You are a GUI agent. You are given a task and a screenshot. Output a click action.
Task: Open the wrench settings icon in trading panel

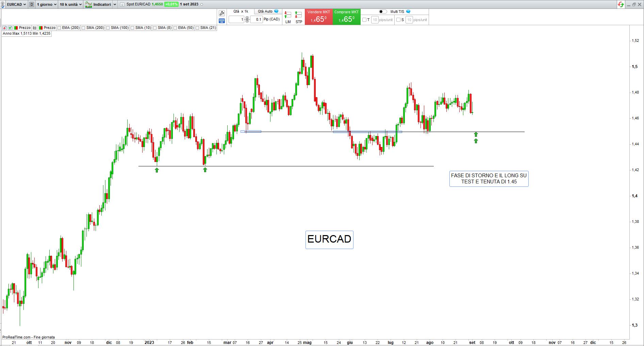[x=222, y=13]
